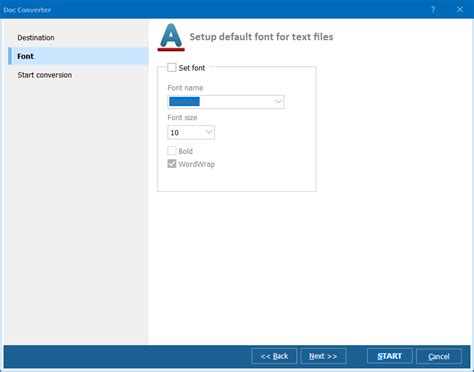The height and width of the screenshot is (372, 474).
Task: Close the Doc Converter window
Action: coord(460,10)
